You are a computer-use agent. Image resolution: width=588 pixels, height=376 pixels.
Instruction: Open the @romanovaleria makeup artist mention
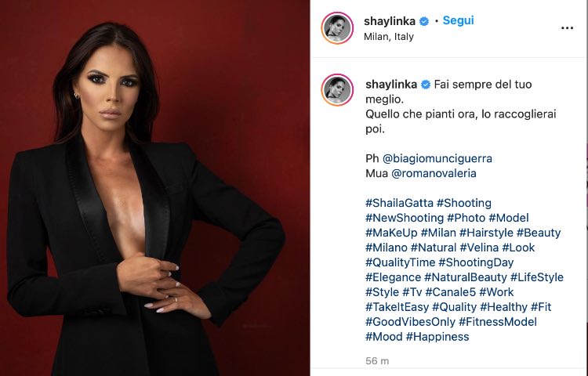pos(434,173)
